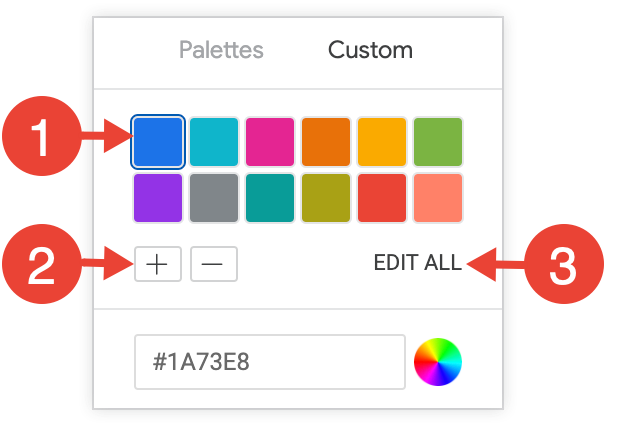The height and width of the screenshot is (426, 622).
Task: Pick the cyan color swatch
Action: pyautogui.click(x=214, y=142)
